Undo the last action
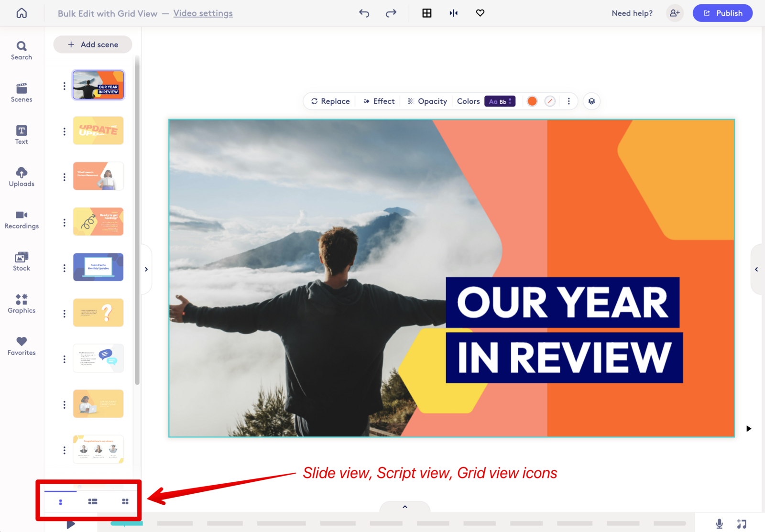The width and height of the screenshot is (765, 532). pos(364,13)
